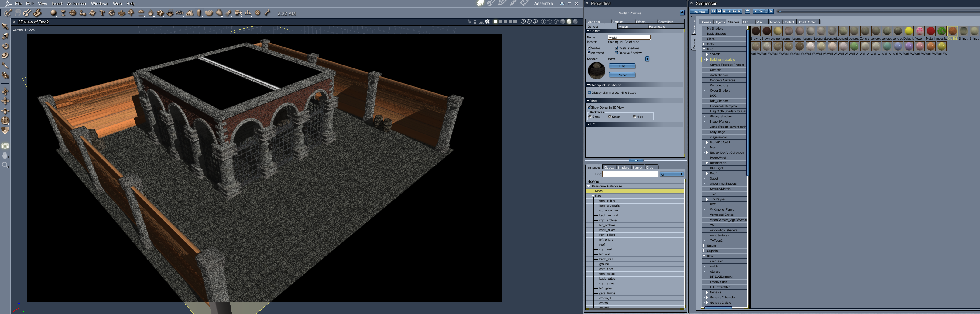This screenshot has width=980, height=314.
Task: Select wireframe cube display mode
Action: point(556,22)
